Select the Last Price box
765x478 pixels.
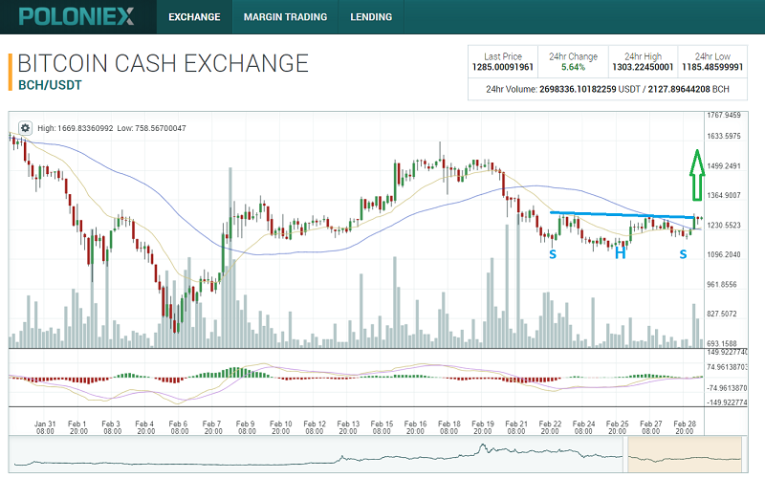point(503,62)
